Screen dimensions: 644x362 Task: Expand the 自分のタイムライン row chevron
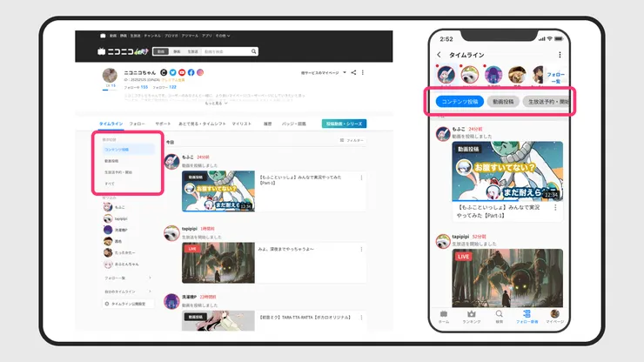coord(150,292)
